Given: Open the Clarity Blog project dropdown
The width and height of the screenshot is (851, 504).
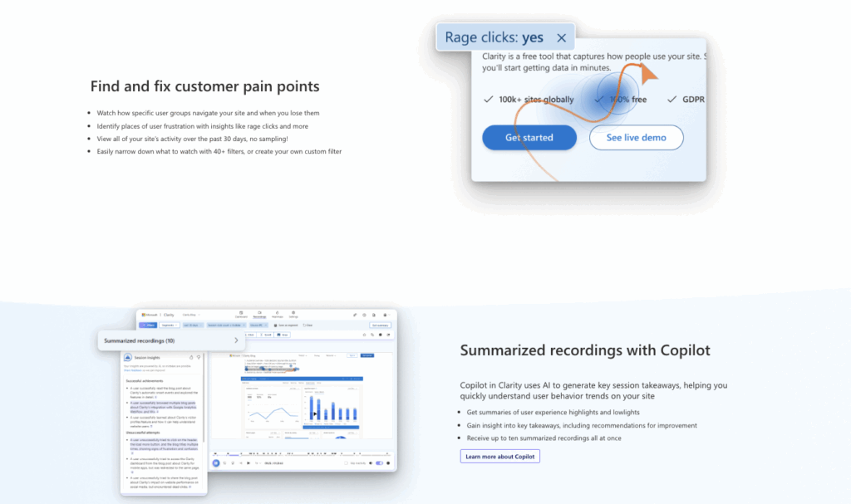Looking at the screenshot, I should tap(192, 315).
